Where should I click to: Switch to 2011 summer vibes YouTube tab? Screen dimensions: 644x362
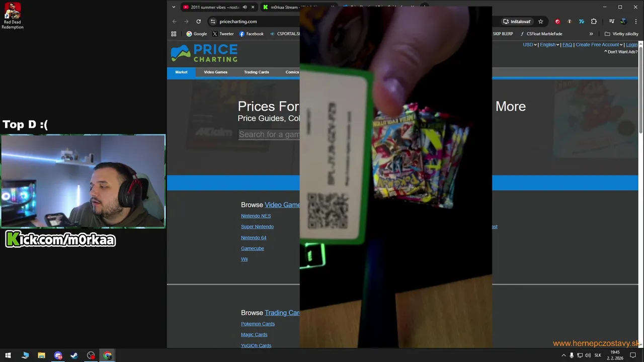tap(214, 7)
